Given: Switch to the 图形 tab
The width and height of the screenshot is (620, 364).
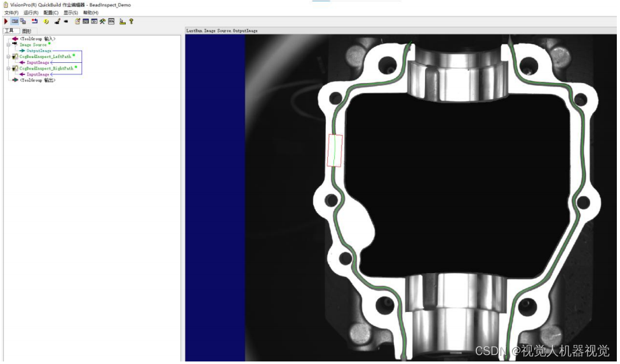Looking at the screenshot, I should coord(27,31).
